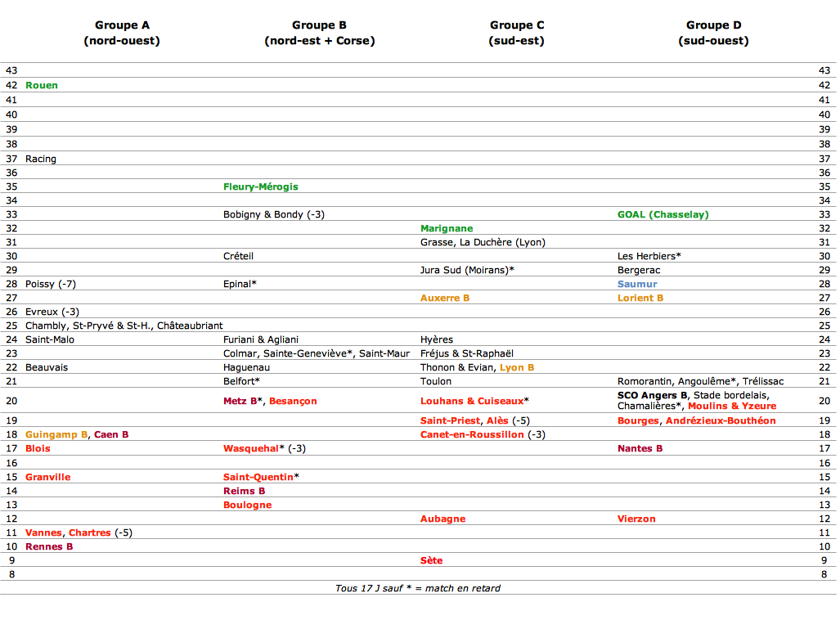Screen dimensions: 840x620
Task: Select Epinal* in Groupe B
Action: (240, 284)
